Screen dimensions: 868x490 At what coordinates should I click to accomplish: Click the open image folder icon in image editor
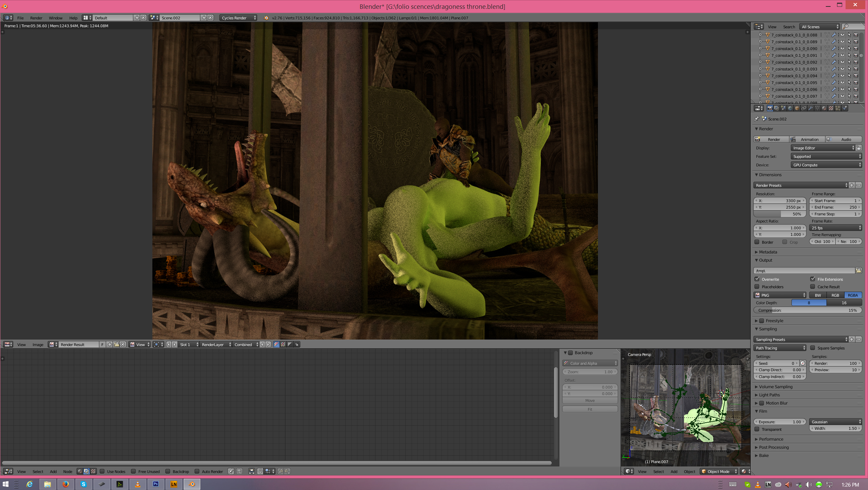click(x=116, y=344)
